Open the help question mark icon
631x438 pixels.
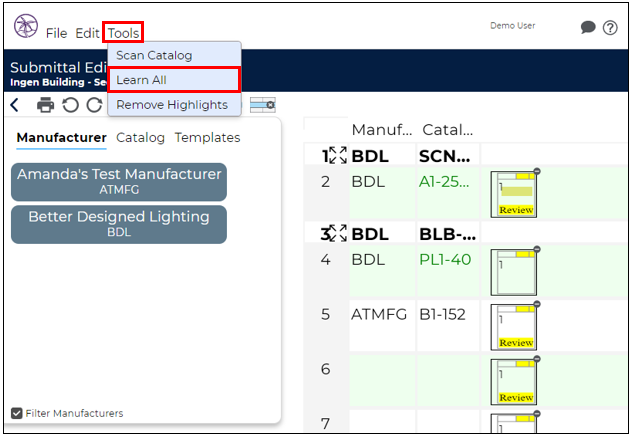pos(610,27)
